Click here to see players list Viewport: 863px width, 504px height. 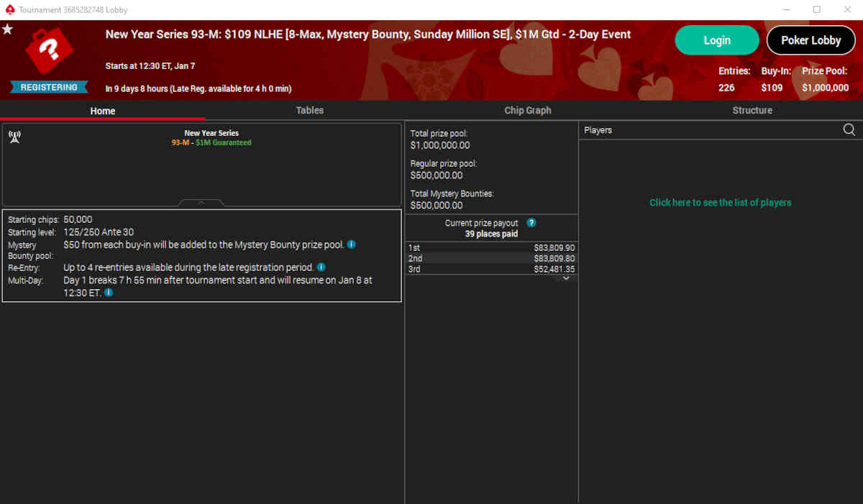point(720,203)
